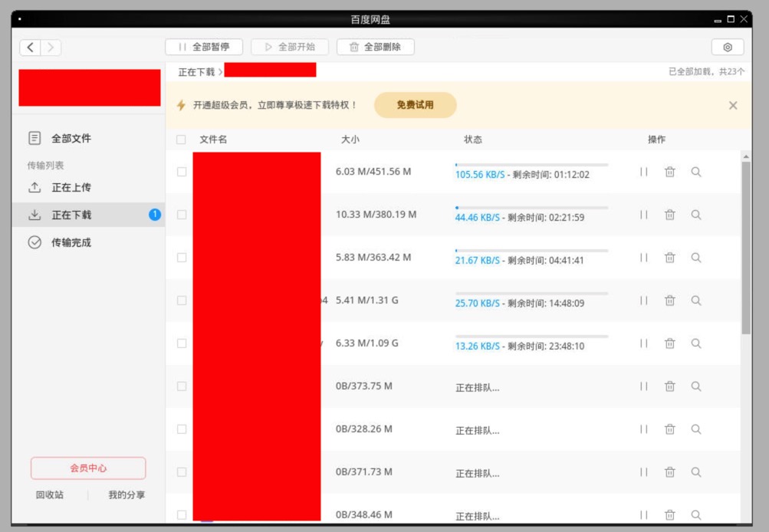
Task: Select the checkbox of a queued 正在排队 item
Action: click(181, 386)
